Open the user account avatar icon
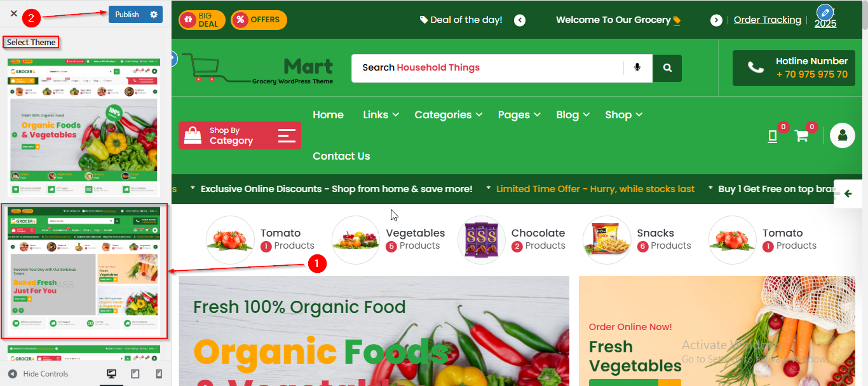Screen dimensions: 868x386 point(843,135)
